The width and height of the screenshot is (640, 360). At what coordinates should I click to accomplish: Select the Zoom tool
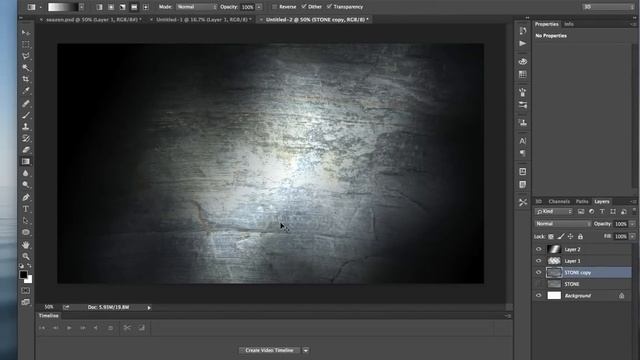point(26,256)
